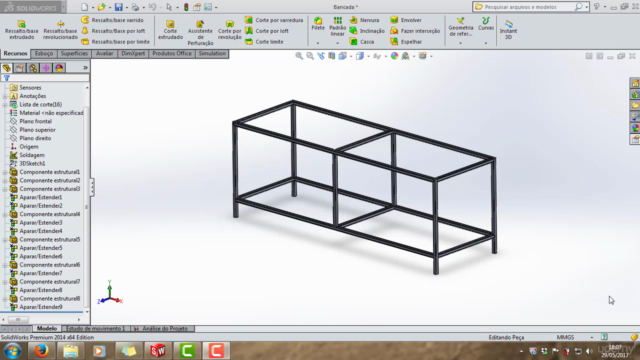Open Filete dropdown arrow
Screen dimensions: 640x360
pyautogui.click(x=318, y=43)
